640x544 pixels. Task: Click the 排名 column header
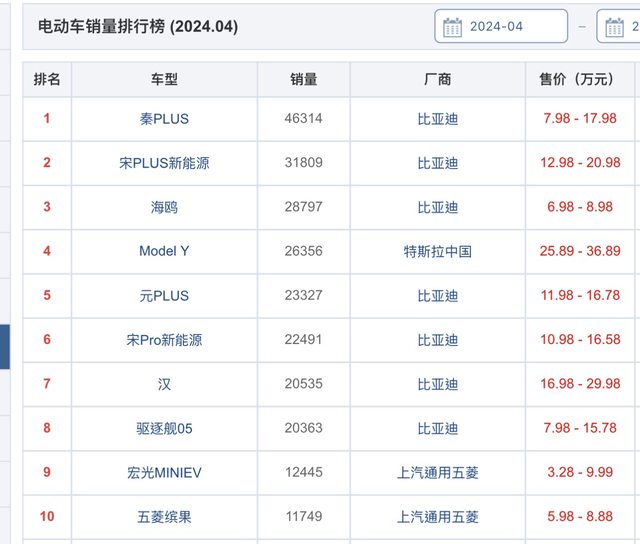[x=47, y=79]
